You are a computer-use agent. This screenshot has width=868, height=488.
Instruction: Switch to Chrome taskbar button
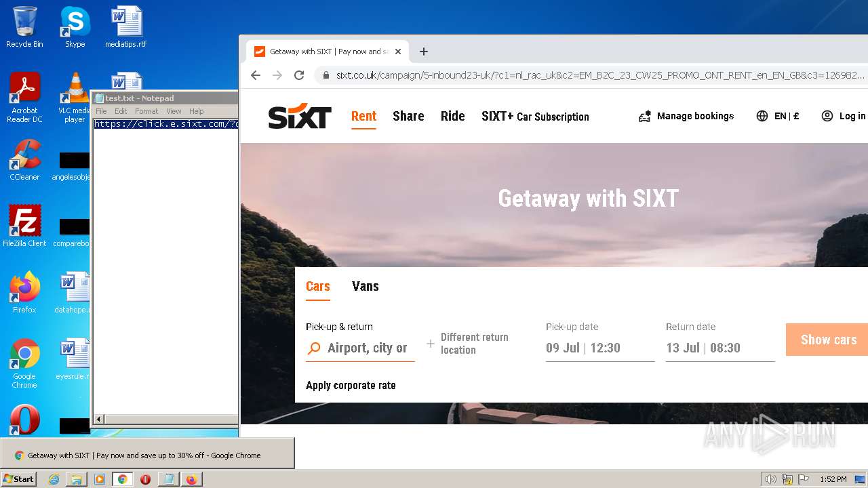pos(123,479)
